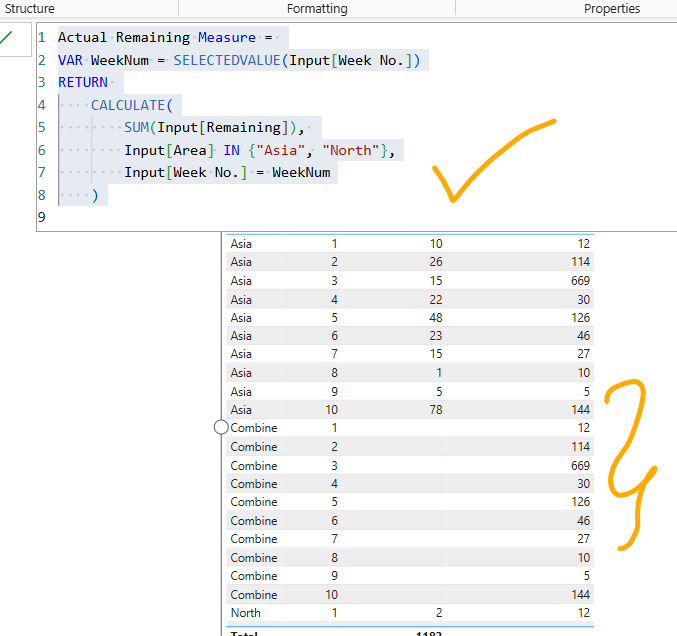Select value 78 in Asia week 10 row
The height and width of the screenshot is (636, 677).
[436, 409]
